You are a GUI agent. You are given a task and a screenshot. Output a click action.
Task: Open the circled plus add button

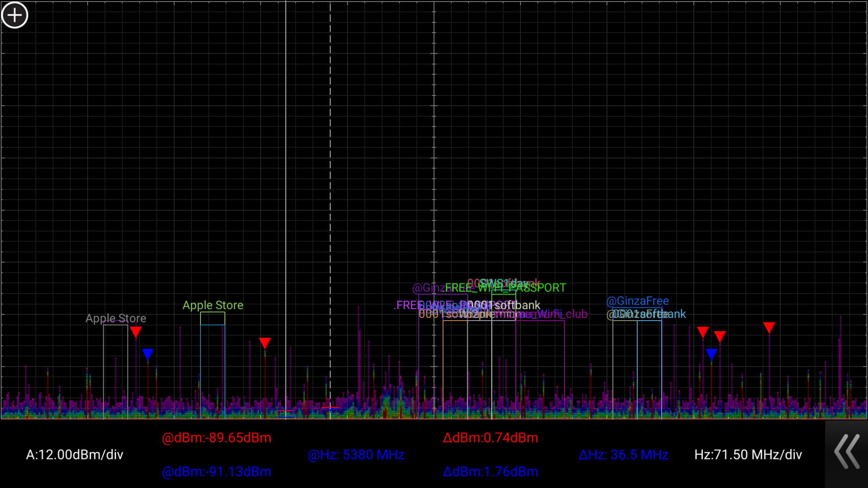pos(15,15)
